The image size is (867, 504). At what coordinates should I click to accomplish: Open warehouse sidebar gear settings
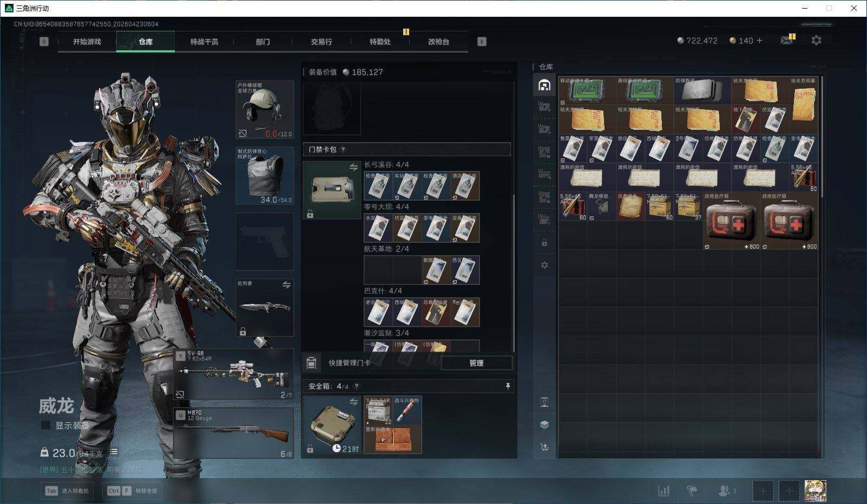(544, 265)
